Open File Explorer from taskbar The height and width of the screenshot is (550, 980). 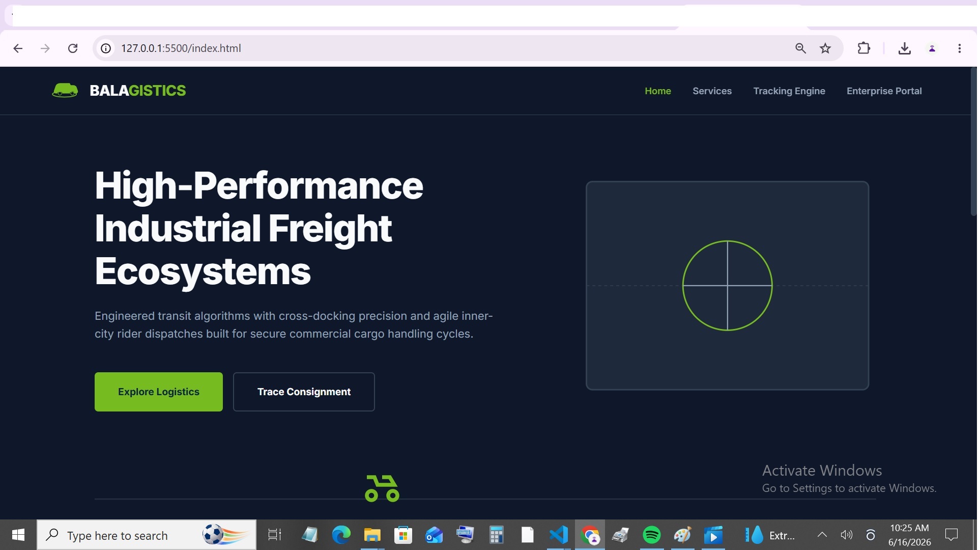(372, 535)
